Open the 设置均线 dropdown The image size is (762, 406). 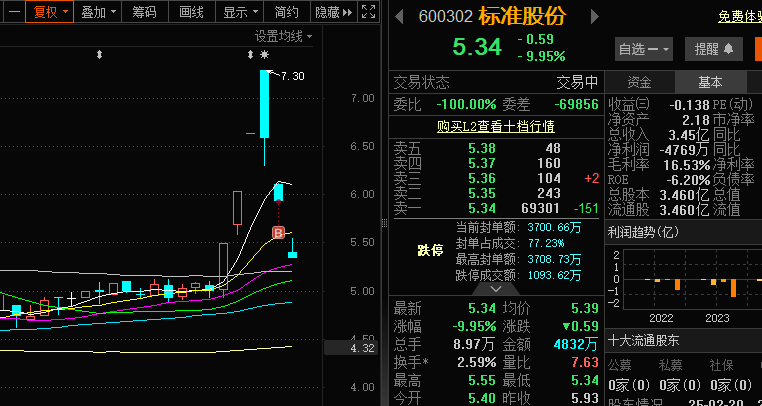tap(283, 36)
